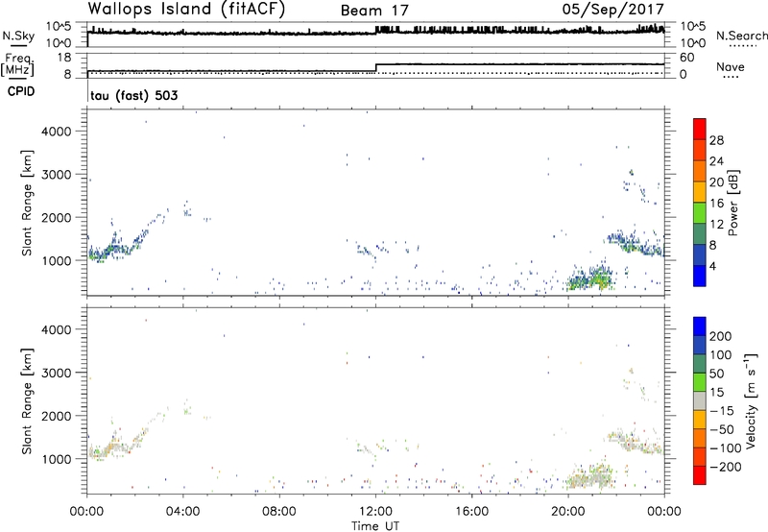The height and width of the screenshot is (532, 768).
Task: Click the 'Time UT' axis label
Action: (x=375, y=526)
